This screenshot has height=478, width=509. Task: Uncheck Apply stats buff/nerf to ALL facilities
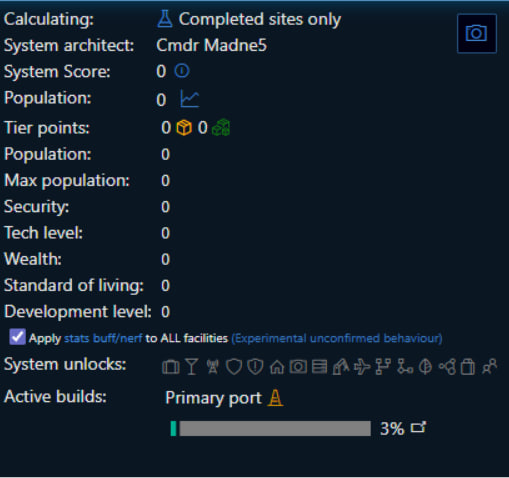[17, 337]
